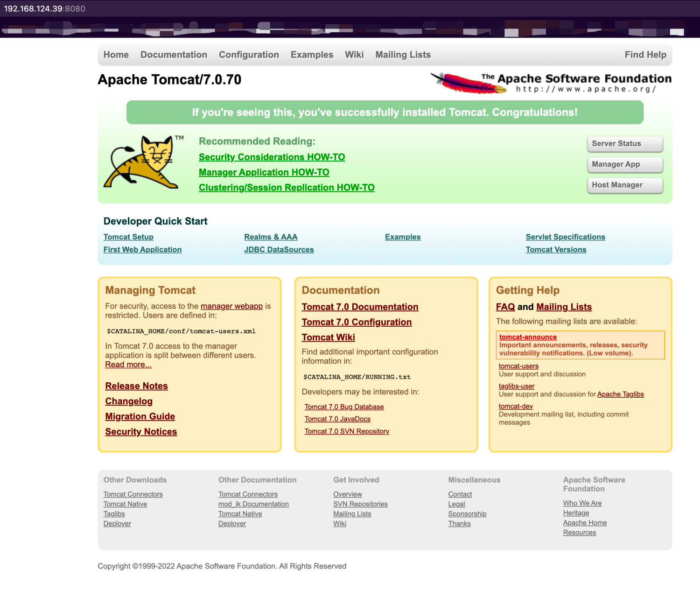700x590 pixels.
Task: Click Find Help in the navigation bar
Action: tap(645, 55)
